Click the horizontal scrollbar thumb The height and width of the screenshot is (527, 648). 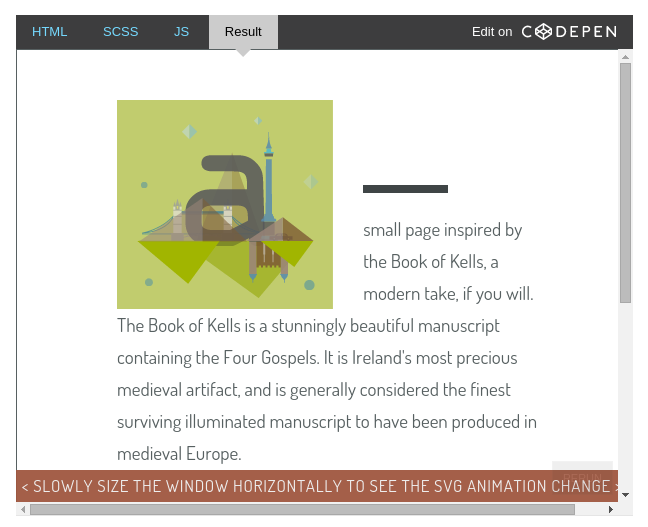coord(300,510)
